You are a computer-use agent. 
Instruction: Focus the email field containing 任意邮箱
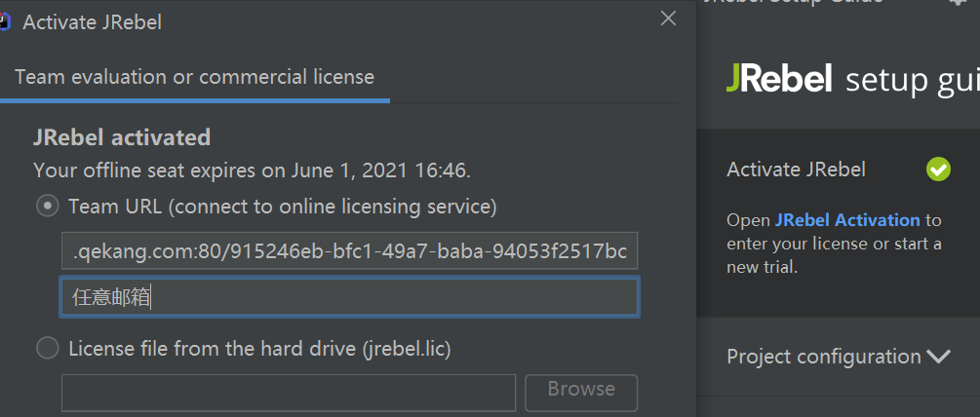tap(349, 297)
